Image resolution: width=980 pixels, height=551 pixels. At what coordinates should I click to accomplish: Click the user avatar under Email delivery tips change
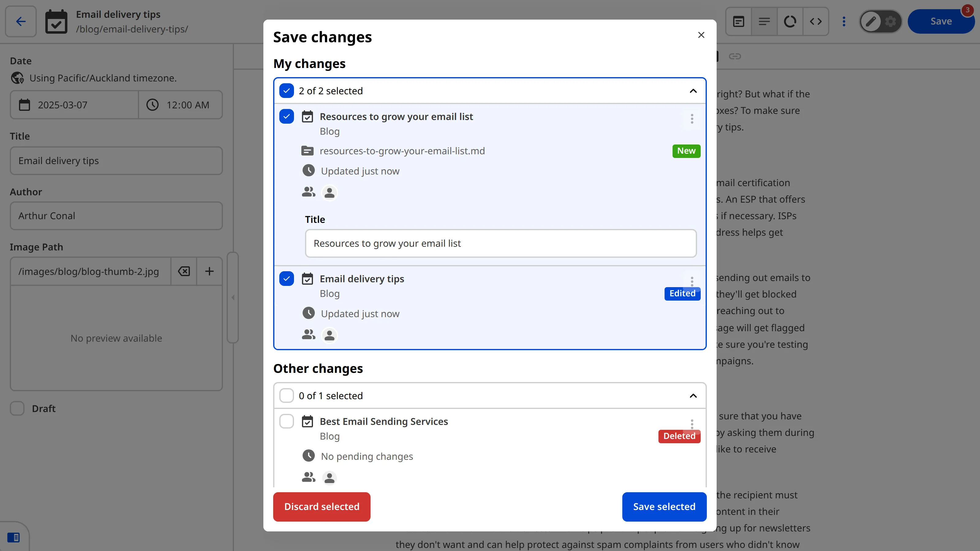[330, 335]
